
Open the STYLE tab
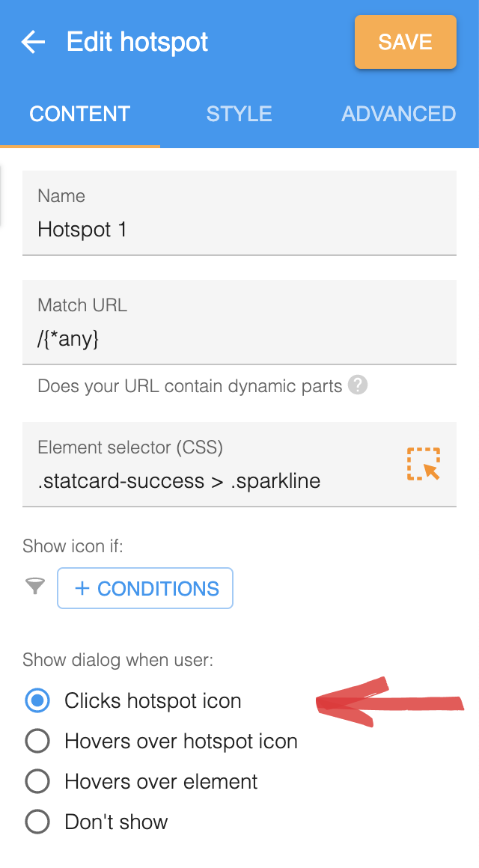[x=239, y=114]
